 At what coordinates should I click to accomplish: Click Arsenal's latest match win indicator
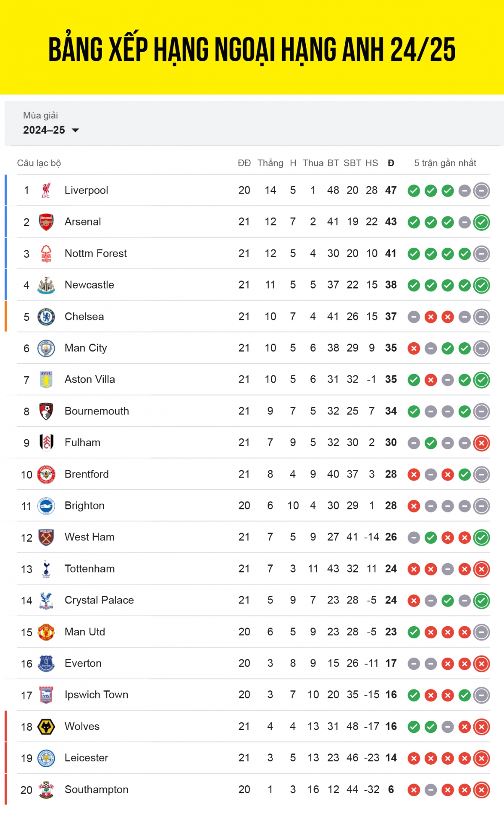481,222
